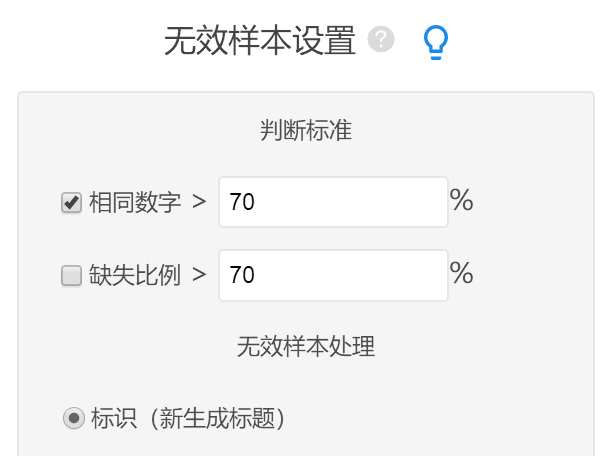
Task: Click the 无效样本处理 section heading
Action: pyautogui.click(x=305, y=347)
